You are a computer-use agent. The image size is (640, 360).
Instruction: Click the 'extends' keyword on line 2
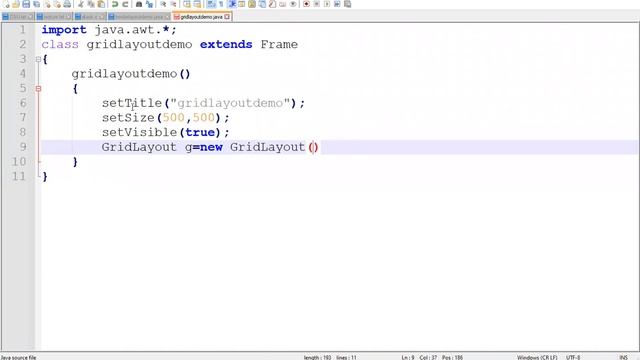226,44
